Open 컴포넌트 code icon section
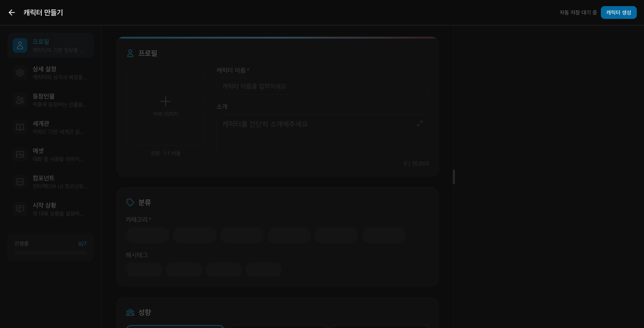The width and height of the screenshot is (644, 328). [x=20, y=182]
